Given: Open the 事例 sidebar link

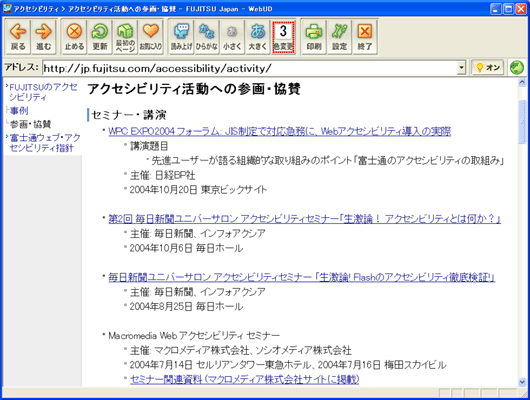Looking at the screenshot, I should [x=19, y=111].
